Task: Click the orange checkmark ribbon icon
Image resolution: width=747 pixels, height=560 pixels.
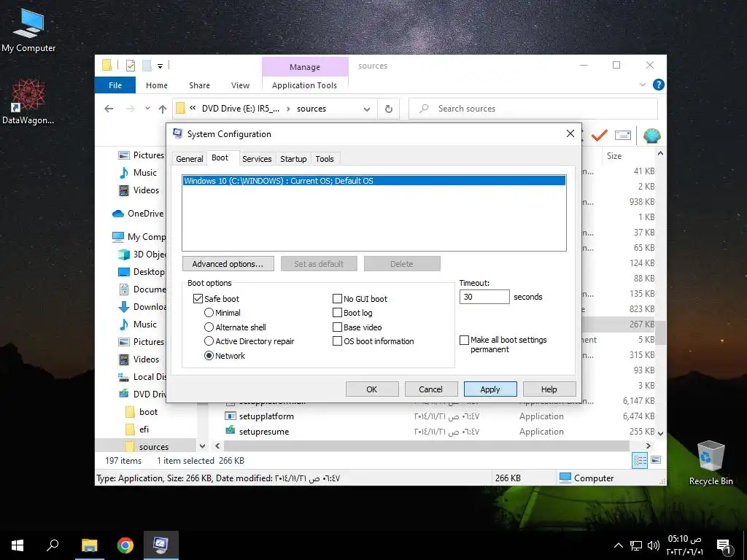Action: coord(600,135)
